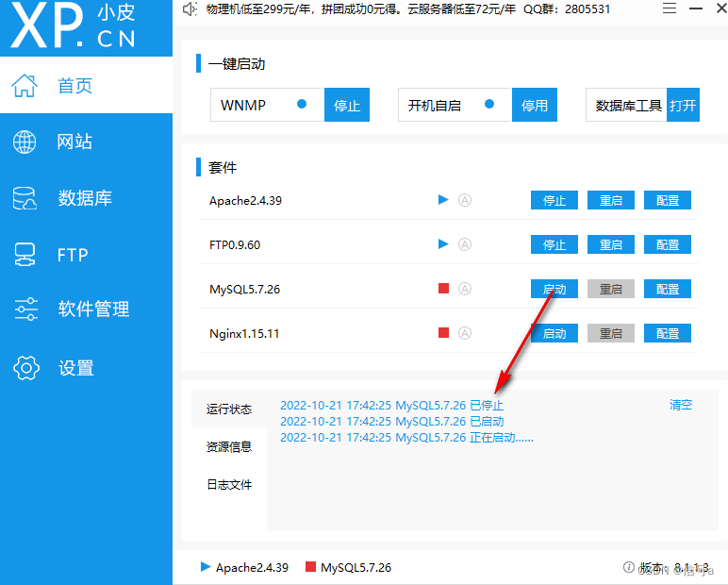The height and width of the screenshot is (585, 728).
Task: Click MySQL5.7.26 red stopped icon
Action: [x=444, y=289]
